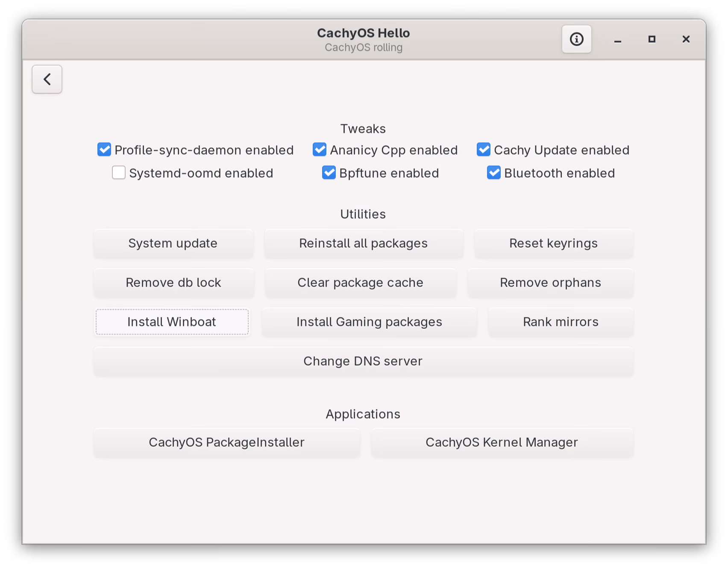728x569 pixels.
Task: Reset the keyrings
Action: (x=553, y=243)
